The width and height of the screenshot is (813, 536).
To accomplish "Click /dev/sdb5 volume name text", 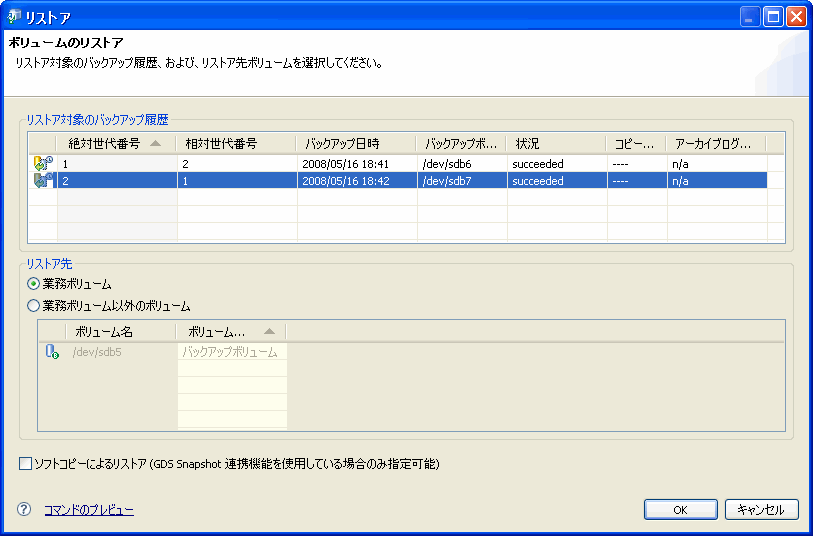I will click(97, 352).
